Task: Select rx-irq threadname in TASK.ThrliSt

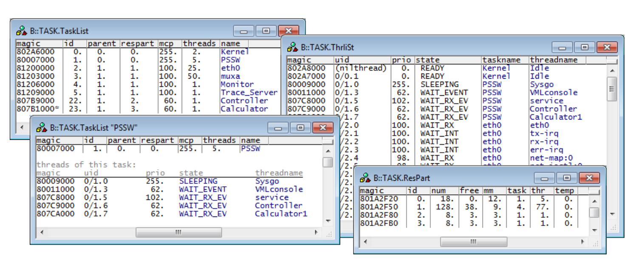Action: 544,141
